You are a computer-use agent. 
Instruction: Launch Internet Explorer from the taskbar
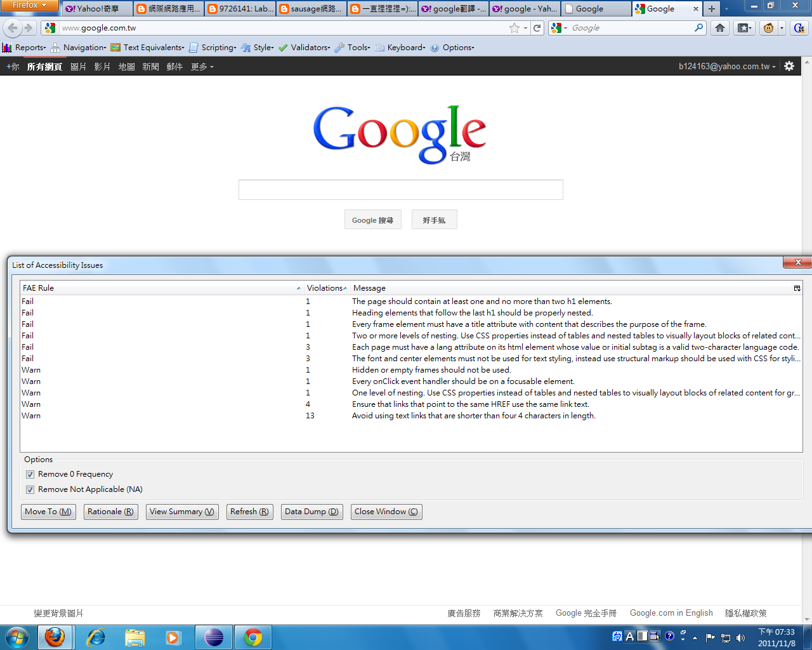[96, 637]
